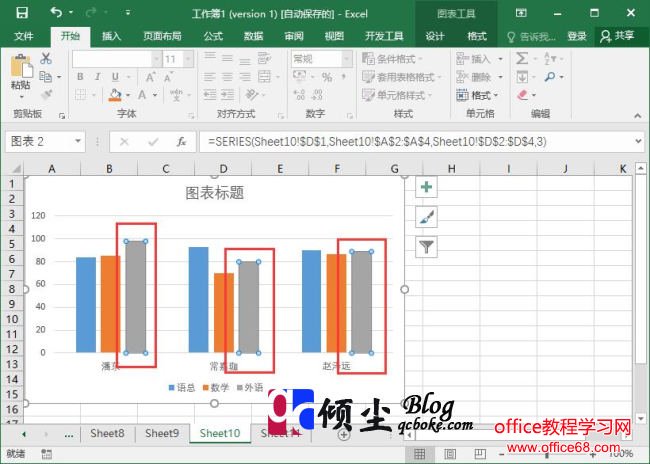Open the 公式 ribbon tab

pos(213,36)
